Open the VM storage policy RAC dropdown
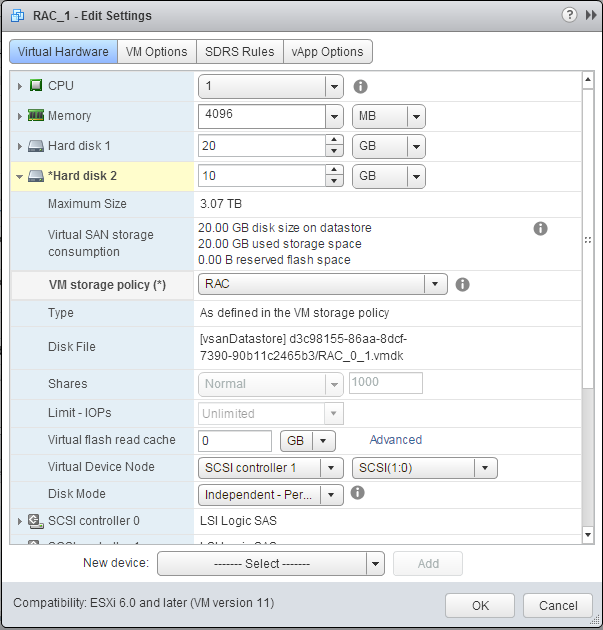This screenshot has width=603, height=630. pos(323,284)
